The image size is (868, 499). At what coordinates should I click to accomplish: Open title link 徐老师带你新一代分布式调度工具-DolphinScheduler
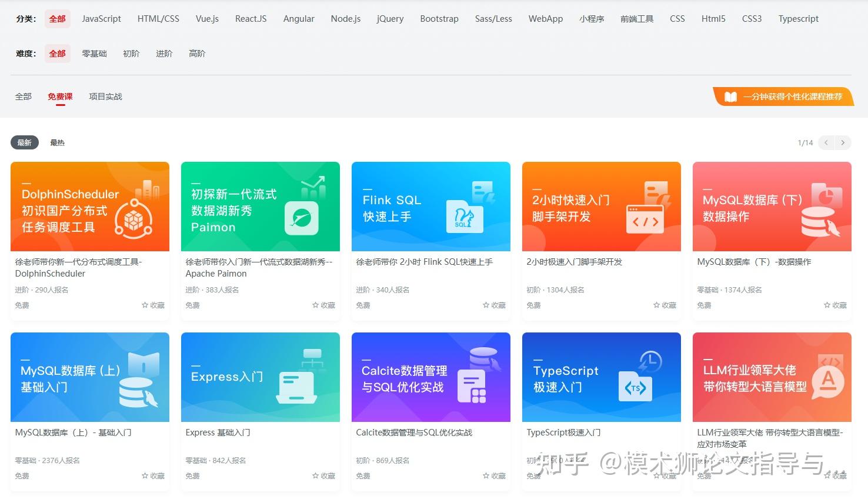[79, 268]
